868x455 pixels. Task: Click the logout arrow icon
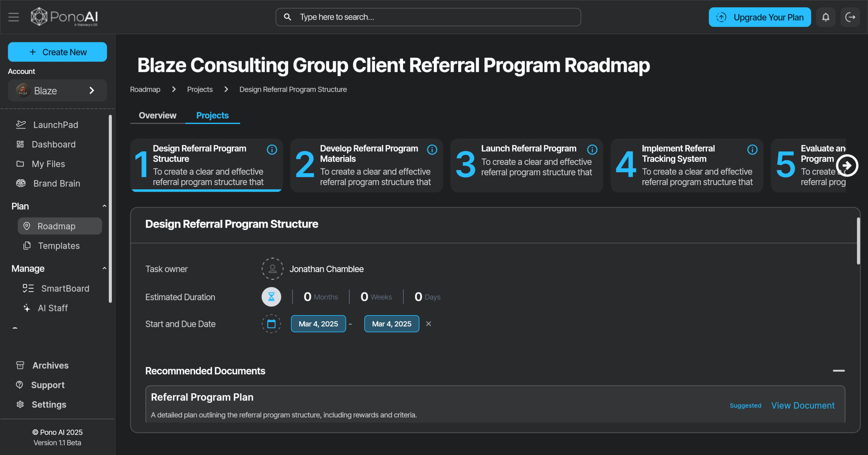pos(850,17)
